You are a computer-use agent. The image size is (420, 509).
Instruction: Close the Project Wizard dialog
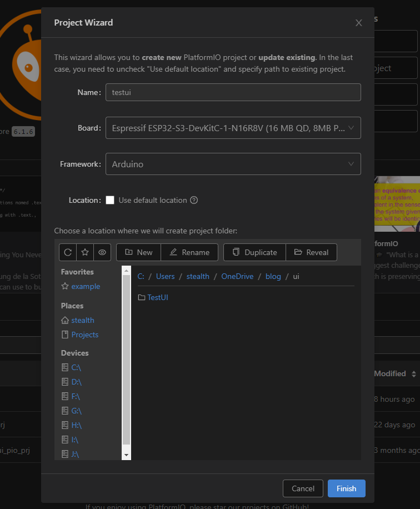tap(359, 23)
